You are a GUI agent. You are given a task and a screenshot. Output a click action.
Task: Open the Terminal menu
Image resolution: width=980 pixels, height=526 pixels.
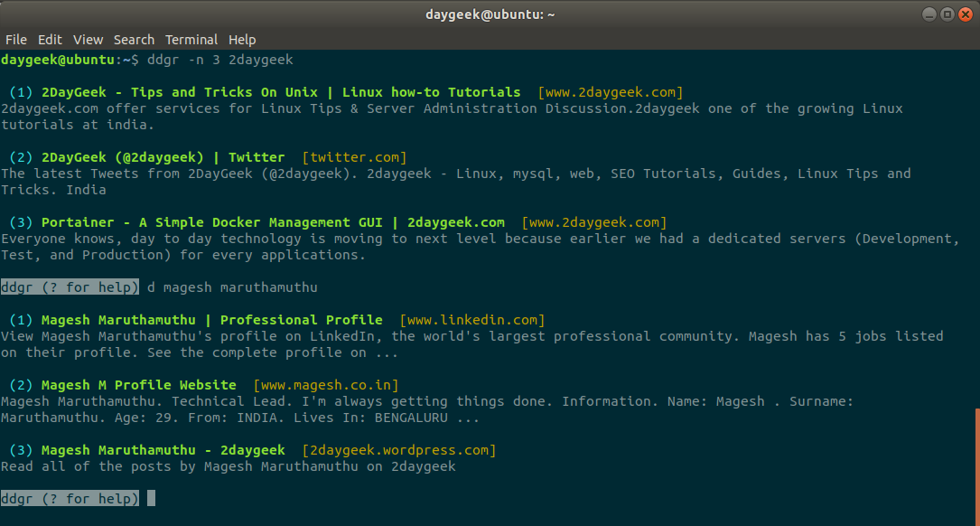(191, 40)
